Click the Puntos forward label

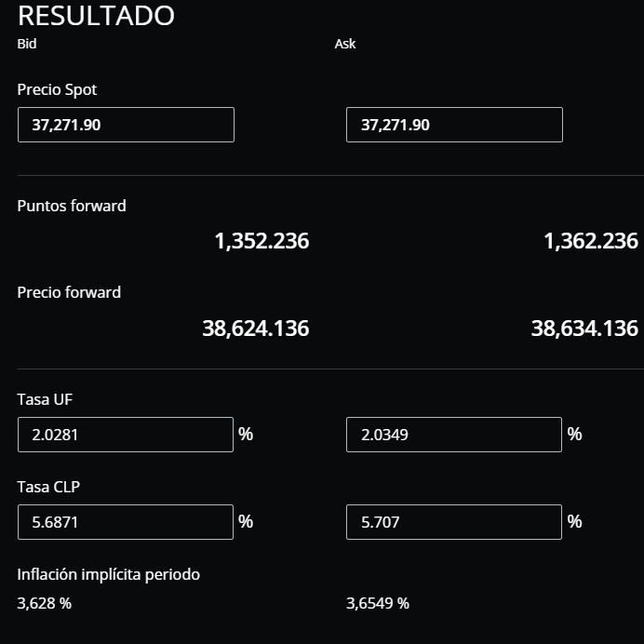pyautogui.click(x=72, y=206)
